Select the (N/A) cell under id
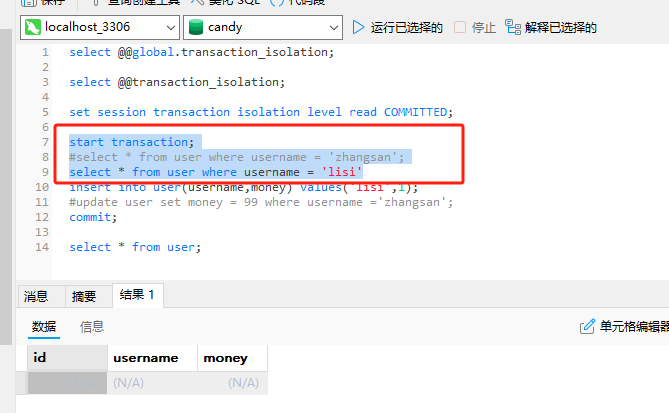This screenshot has width=669, height=413. point(67,383)
